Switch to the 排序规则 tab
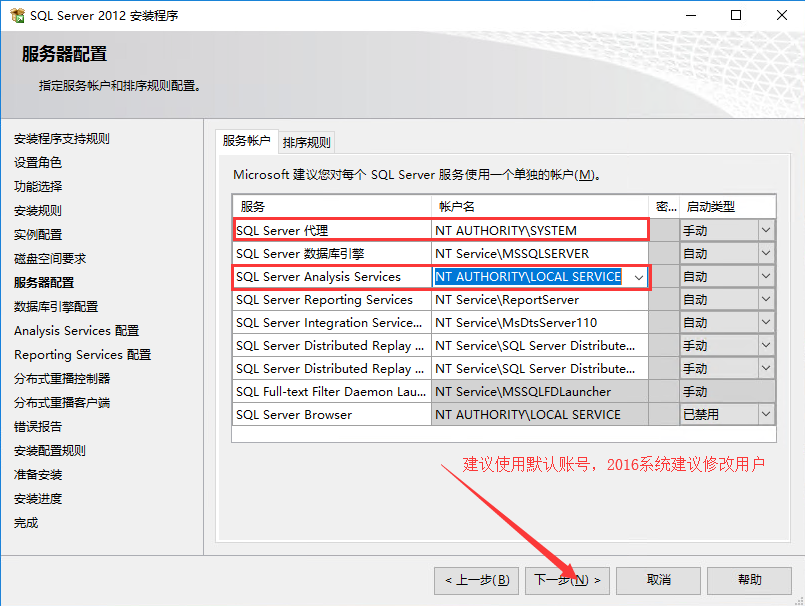The height and width of the screenshot is (606, 805). click(x=306, y=142)
